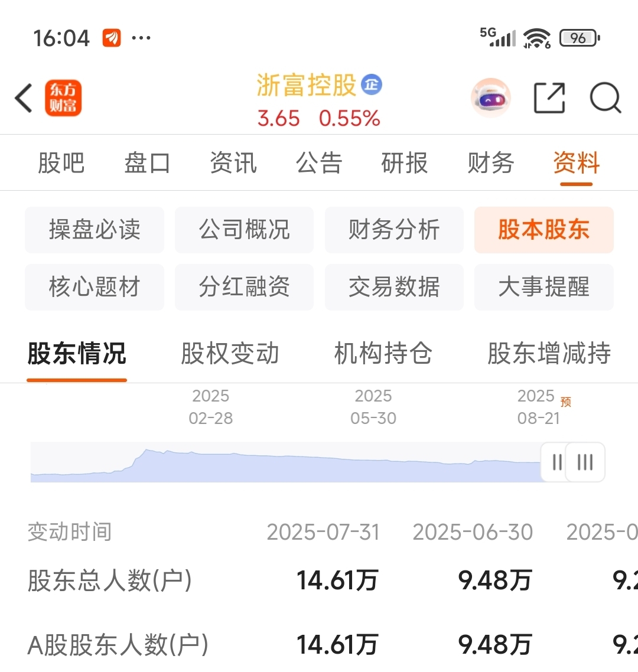Tap the three dots in status bar
The image size is (638, 672).
coord(141,38)
